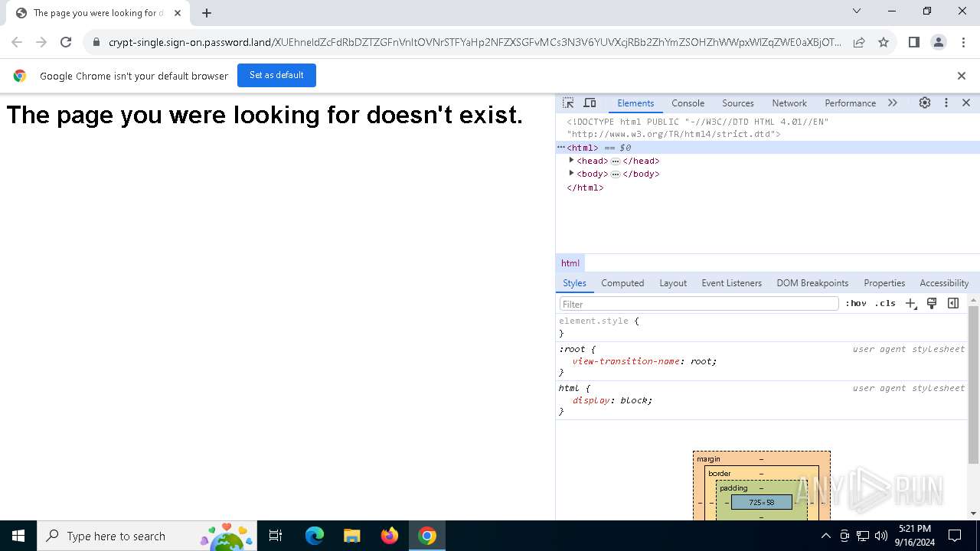Click the address bar URL
The height and width of the screenshot is (551, 980).
click(475, 42)
